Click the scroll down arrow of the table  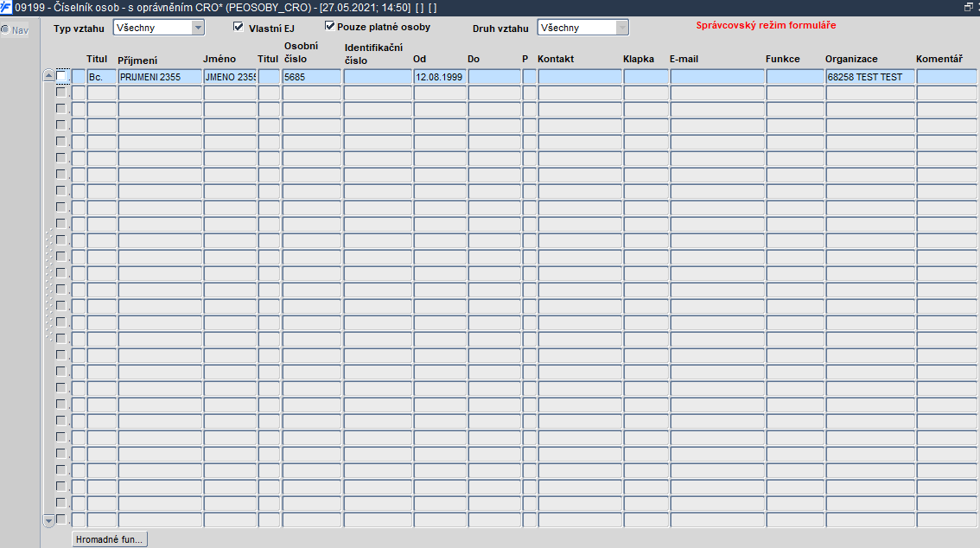(x=48, y=520)
